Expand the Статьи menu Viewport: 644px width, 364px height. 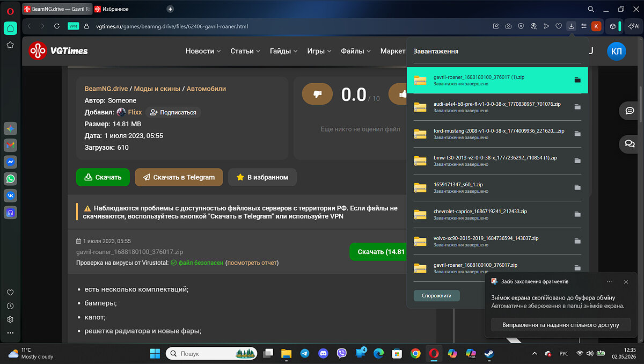[x=245, y=51]
